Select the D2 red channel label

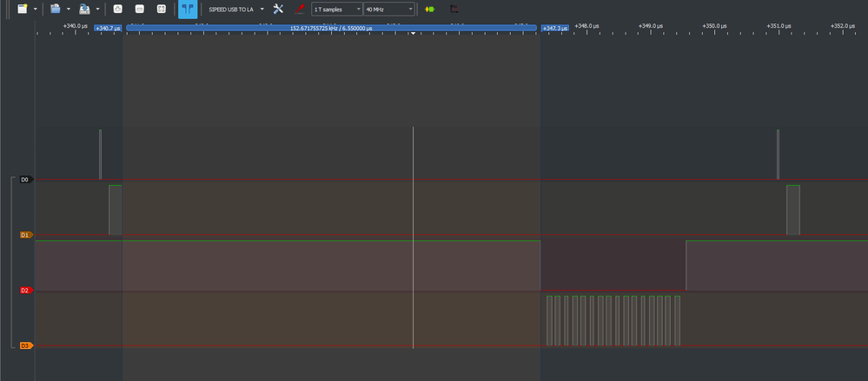point(24,290)
